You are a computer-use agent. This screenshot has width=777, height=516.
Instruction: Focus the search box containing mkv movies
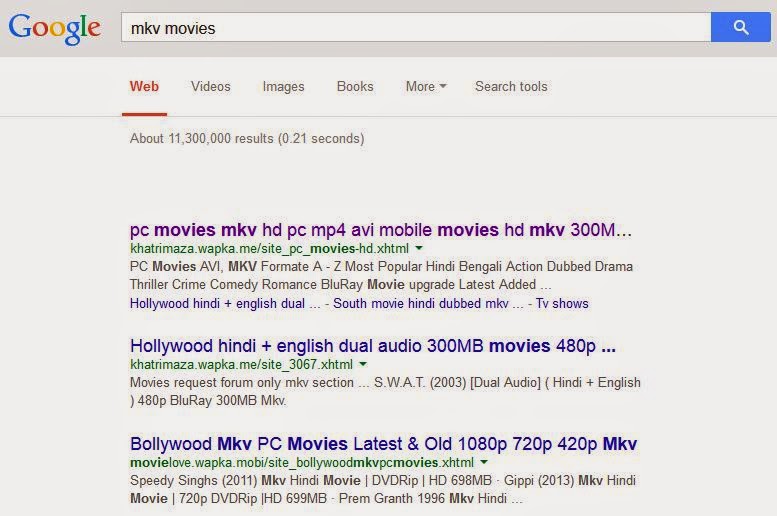click(416, 27)
